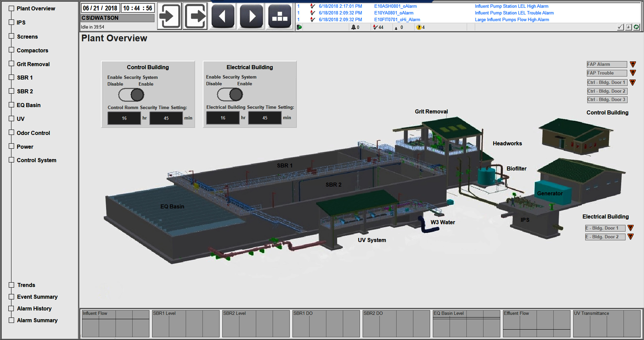Check the SBR 1 navigation box

(11, 77)
